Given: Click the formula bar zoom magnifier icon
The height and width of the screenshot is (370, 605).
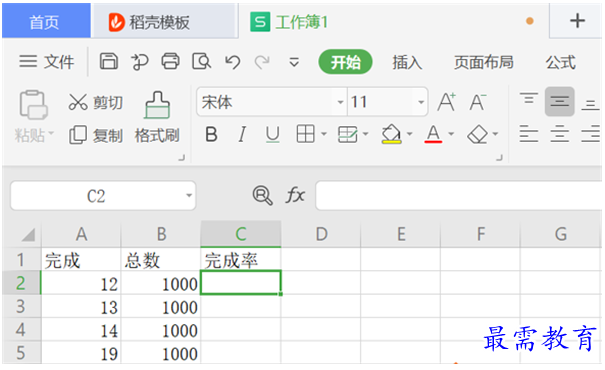Looking at the screenshot, I should coord(262,195).
